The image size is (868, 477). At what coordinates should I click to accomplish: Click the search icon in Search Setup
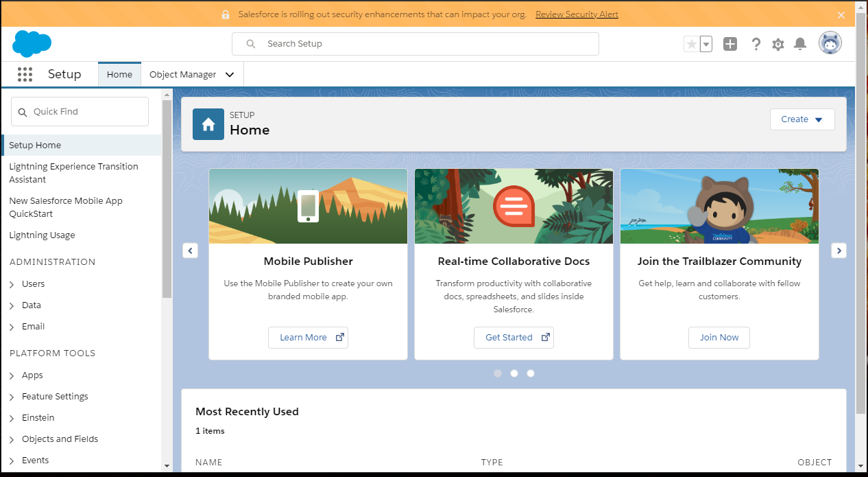click(x=252, y=44)
